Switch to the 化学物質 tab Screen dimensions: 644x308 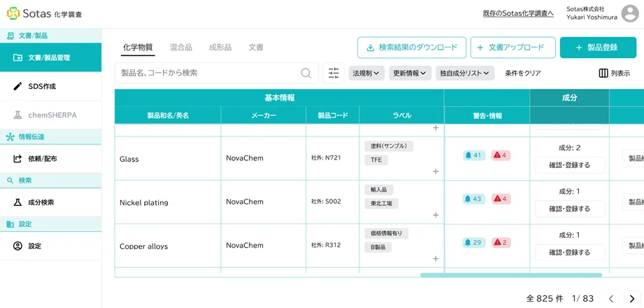pyautogui.click(x=138, y=48)
